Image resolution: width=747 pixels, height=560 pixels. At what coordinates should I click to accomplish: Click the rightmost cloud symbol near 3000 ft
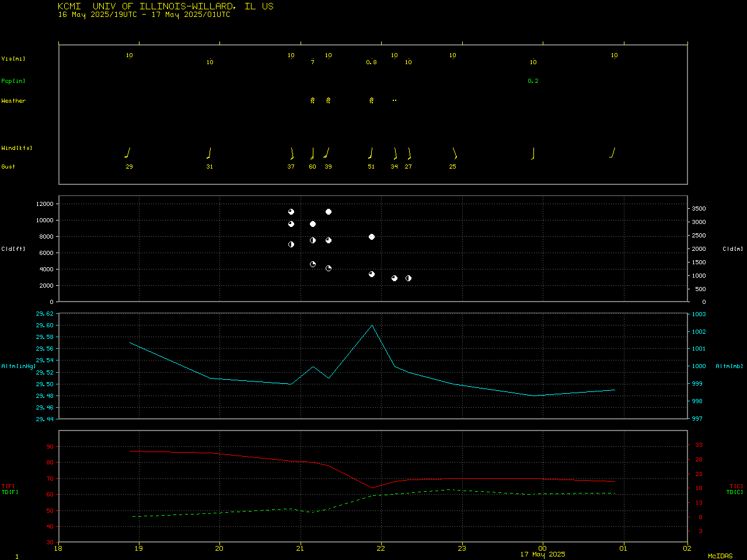coord(409,278)
